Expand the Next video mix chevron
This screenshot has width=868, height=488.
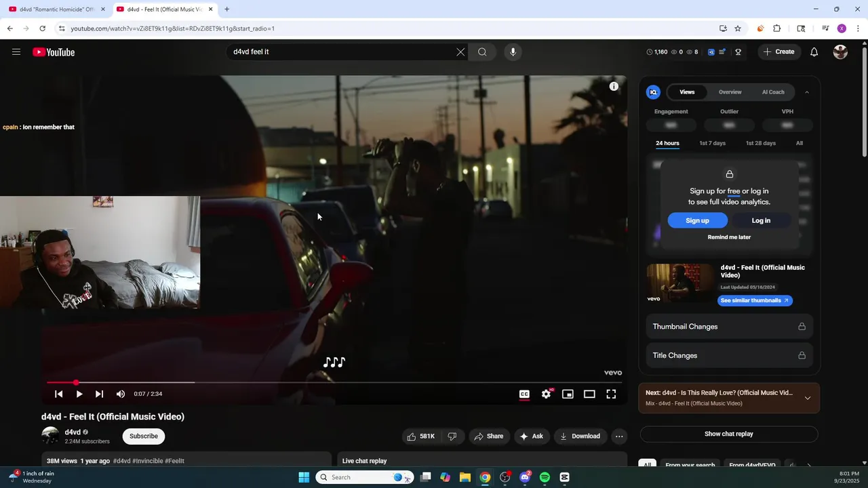pyautogui.click(x=807, y=398)
